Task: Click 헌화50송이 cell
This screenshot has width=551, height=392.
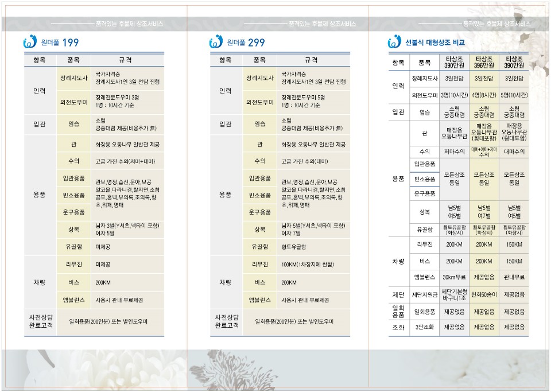Action: (484, 294)
